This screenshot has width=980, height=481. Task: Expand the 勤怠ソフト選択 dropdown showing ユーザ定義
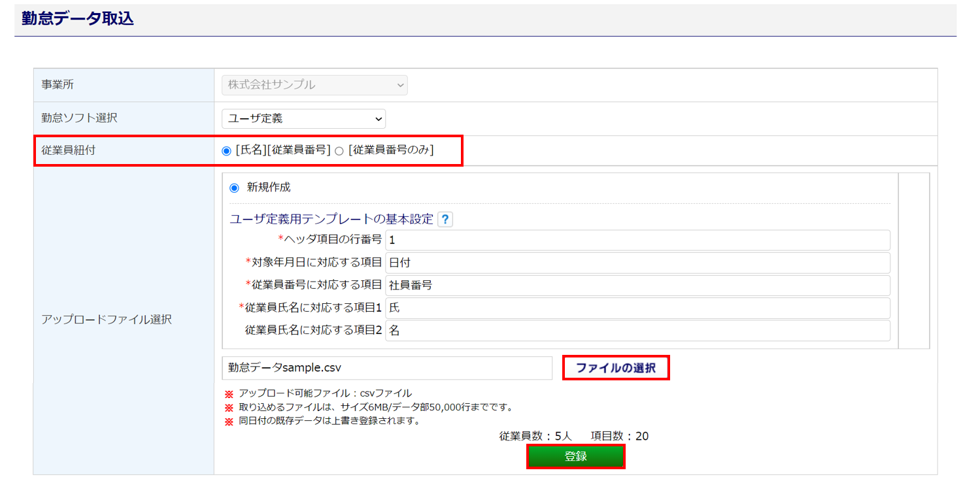point(303,119)
